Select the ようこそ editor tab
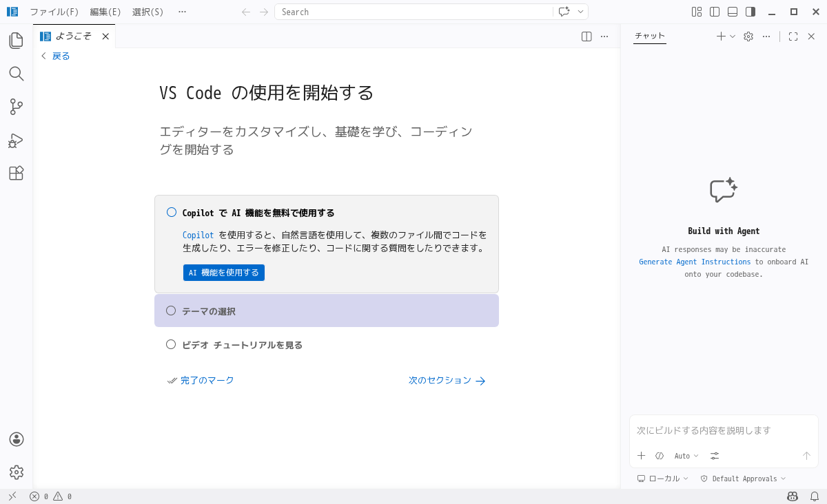This screenshot has height=504, width=827. (x=74, y=36)
